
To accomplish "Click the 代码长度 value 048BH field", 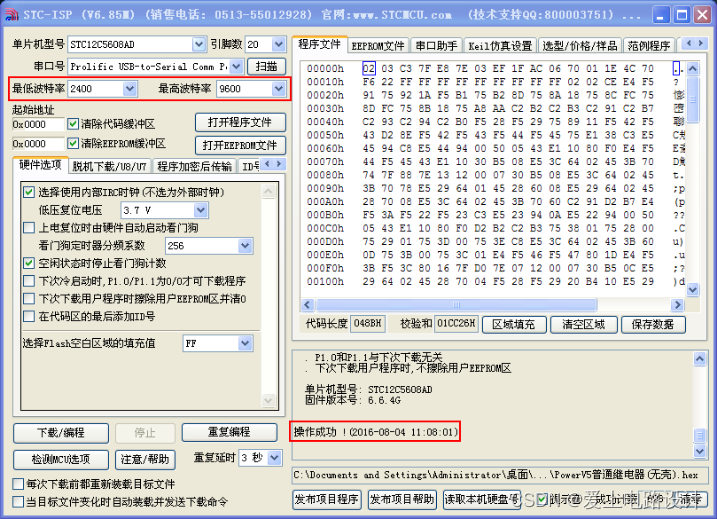I will click(x=368, y=323).
